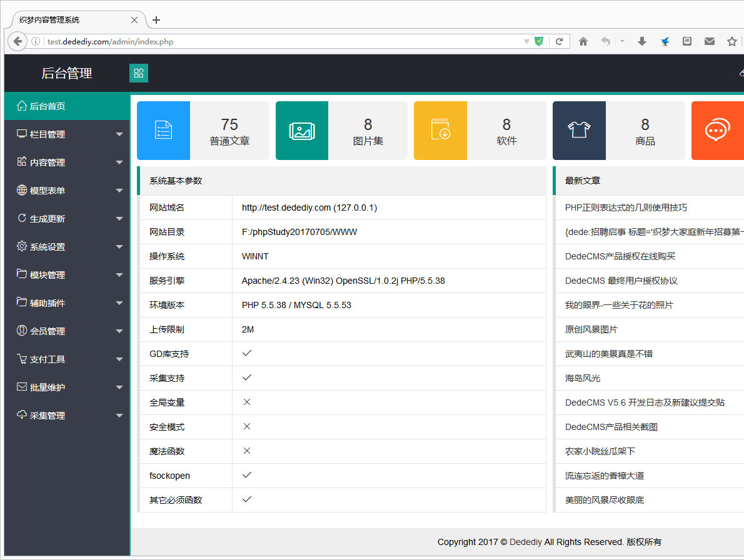The image size is (744, 560).
Task: Select 后台首页 in the sidebar
Action: point(67,106)
